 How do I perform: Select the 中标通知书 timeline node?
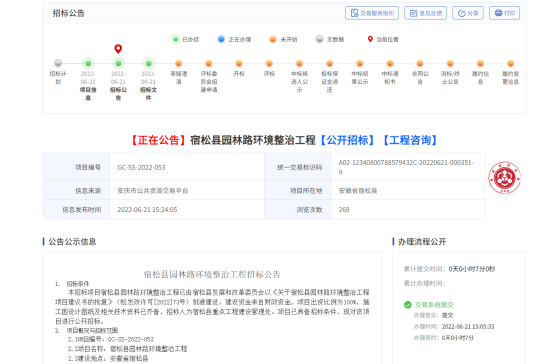click(x=390, y=63)
